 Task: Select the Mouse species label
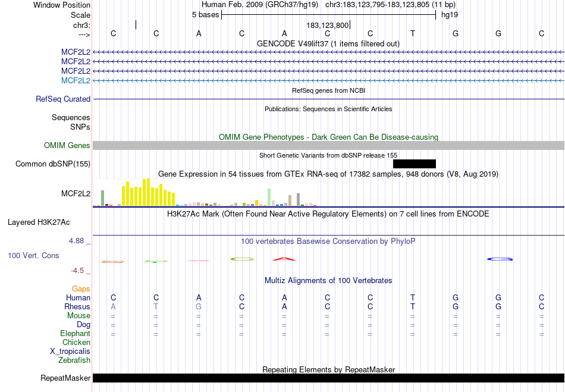[x=79, y=316]
